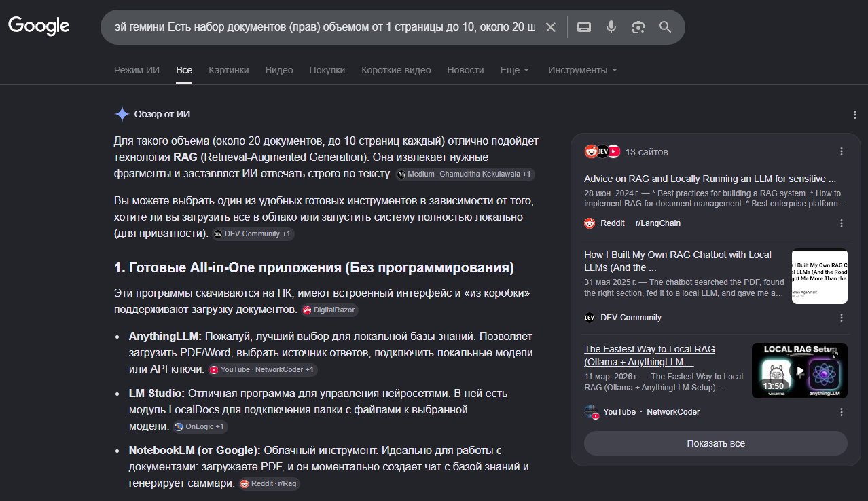Click the 13 сайтов label

point(647,151)
